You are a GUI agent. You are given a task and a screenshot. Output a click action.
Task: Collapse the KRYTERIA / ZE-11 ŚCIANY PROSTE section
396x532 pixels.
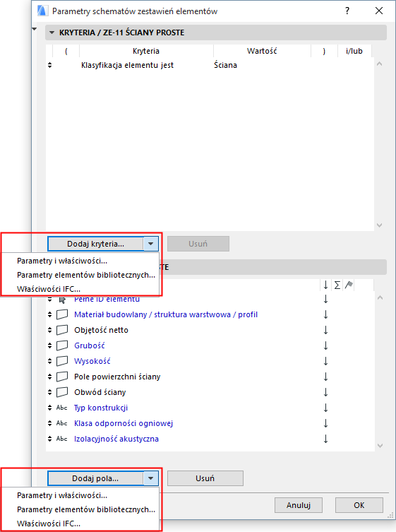(x=52, y=33)
